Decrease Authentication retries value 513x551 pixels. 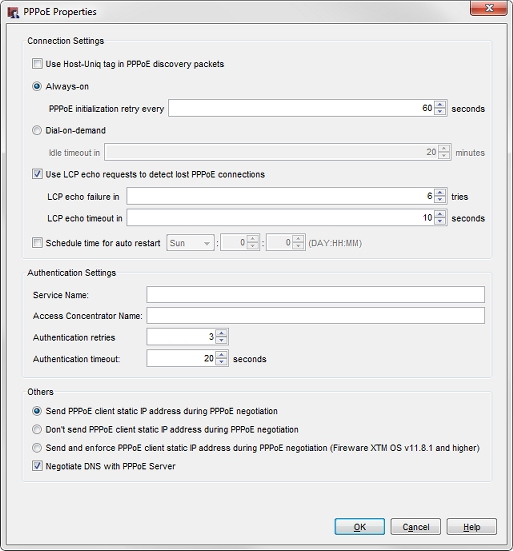(x=221, y=340)
